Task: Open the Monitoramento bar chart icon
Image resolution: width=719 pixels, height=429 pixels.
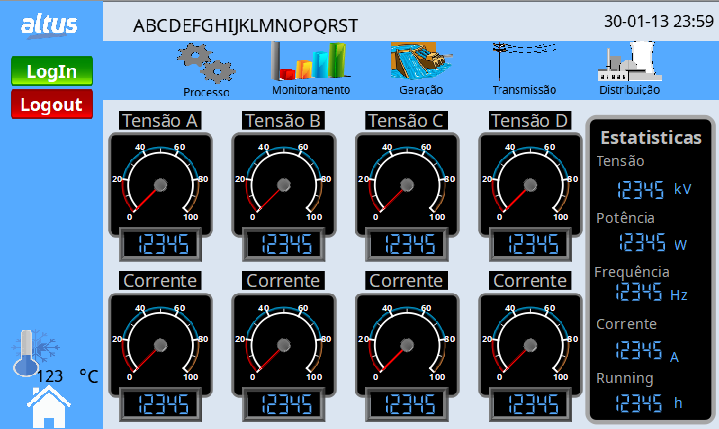Action: click(310, 62)
